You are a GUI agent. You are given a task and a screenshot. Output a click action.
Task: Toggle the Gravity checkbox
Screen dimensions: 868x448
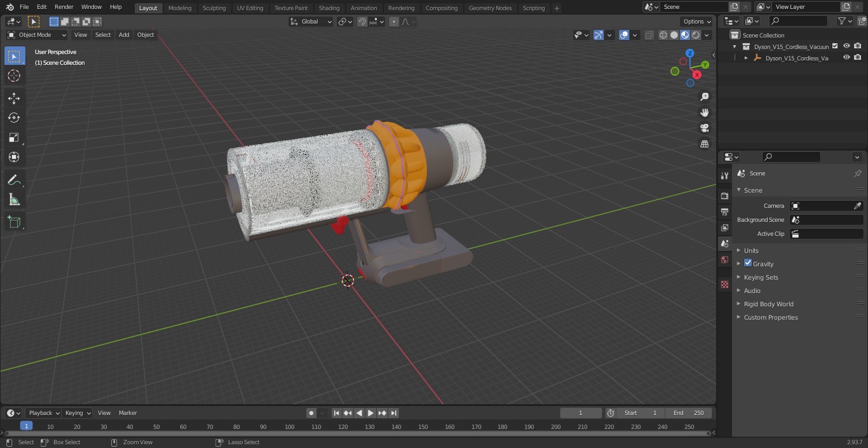pos(748,263)
